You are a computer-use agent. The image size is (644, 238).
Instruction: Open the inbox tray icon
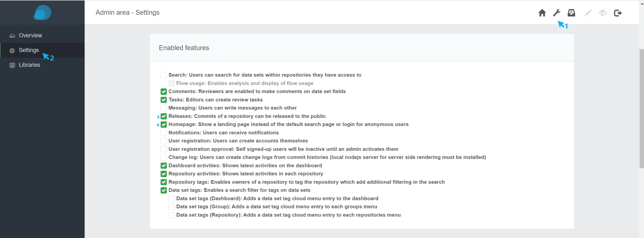click(x=571, y=13)
